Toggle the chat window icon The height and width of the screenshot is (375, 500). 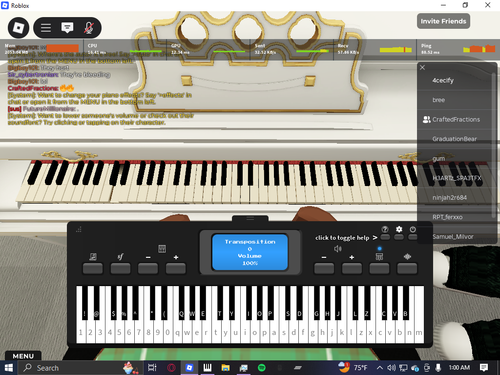(x=67, y=28)
